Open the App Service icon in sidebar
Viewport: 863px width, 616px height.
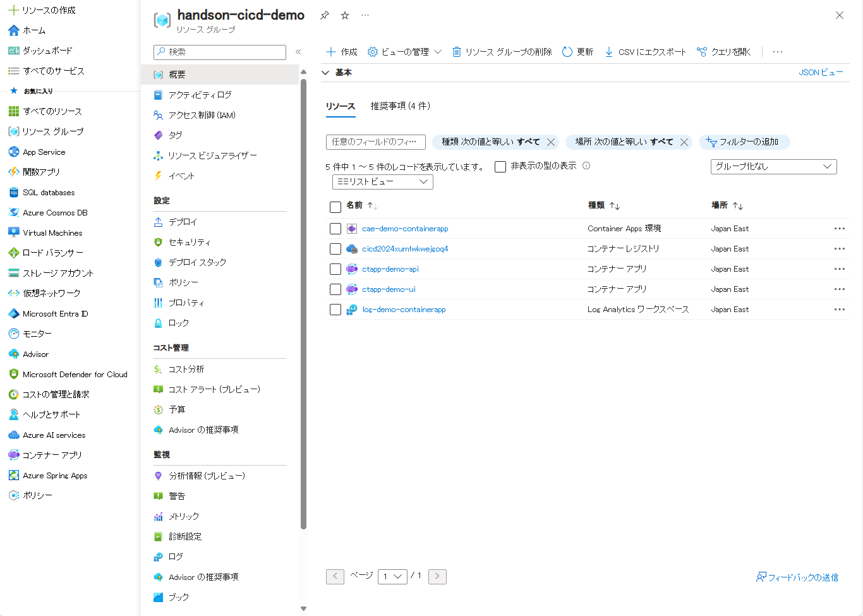point(14,152)
